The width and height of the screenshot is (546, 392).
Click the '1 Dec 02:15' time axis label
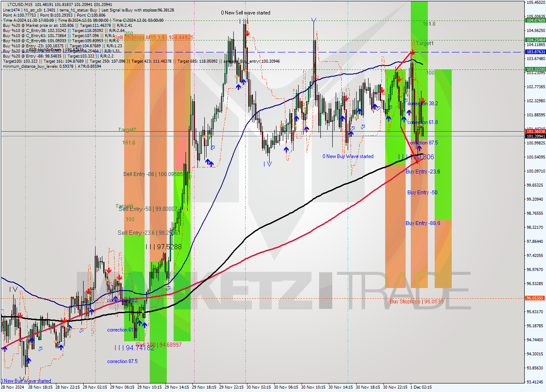click(421, 387)
